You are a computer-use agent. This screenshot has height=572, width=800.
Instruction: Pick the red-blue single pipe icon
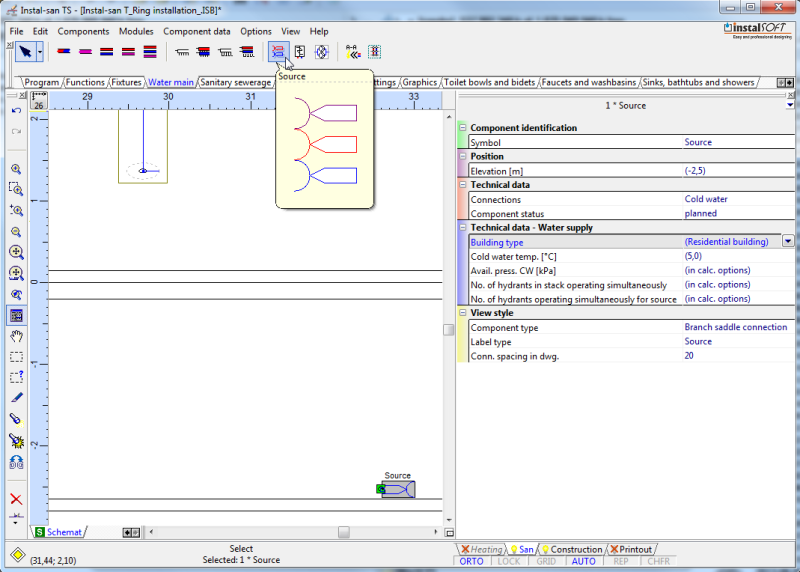[x=64, y=52]
